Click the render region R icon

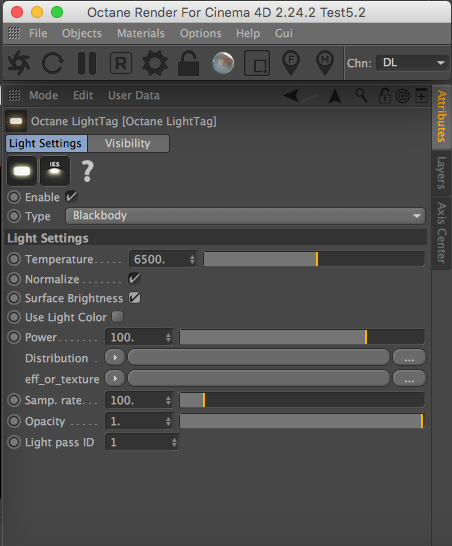coord(121,63)
